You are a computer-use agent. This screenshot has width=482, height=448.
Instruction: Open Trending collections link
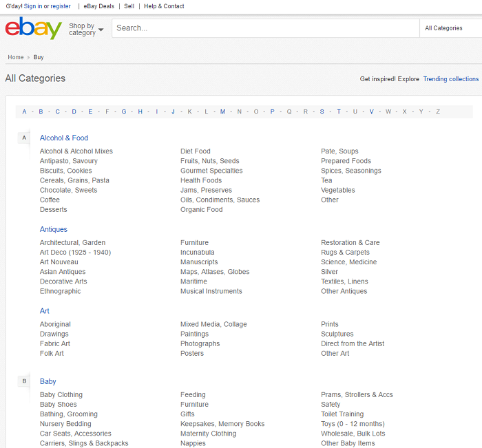click(x=450, y=79)
